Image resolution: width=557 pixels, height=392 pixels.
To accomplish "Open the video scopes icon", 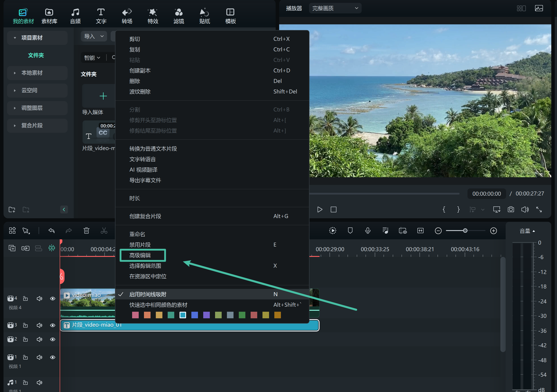I will coord(539,8).
